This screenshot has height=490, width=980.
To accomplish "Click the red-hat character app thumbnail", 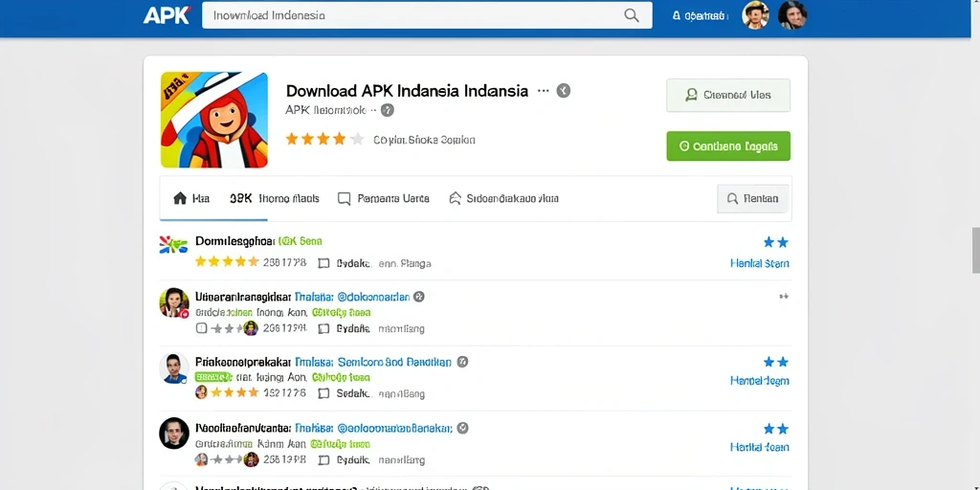I will coord(214,120).
